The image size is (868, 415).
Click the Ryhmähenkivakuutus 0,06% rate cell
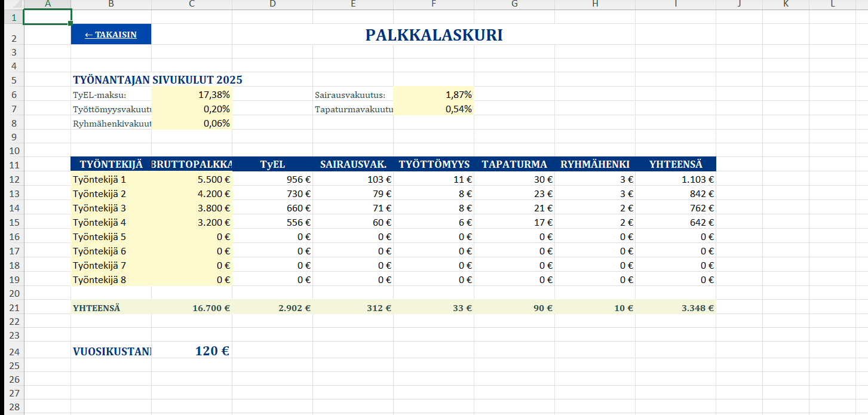click(x=191, y=124)
